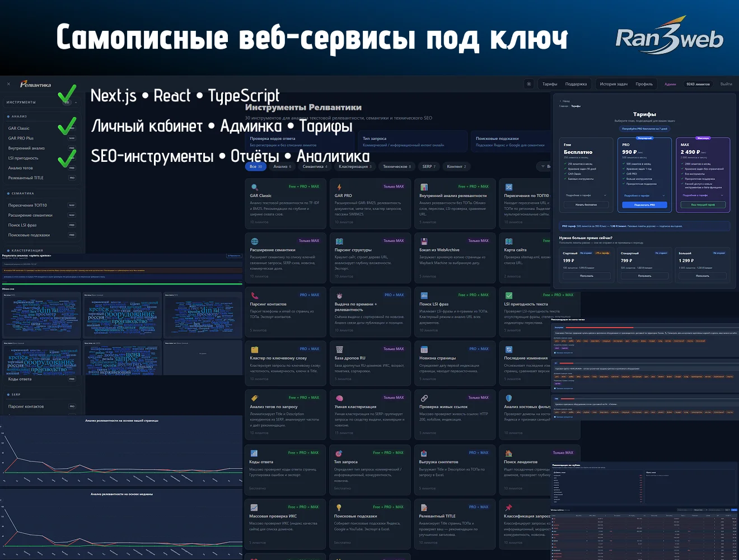This screenshot has height=560, width=739.
Task: Click the Ваш текущий тариф button
Action: coord(703,204)
